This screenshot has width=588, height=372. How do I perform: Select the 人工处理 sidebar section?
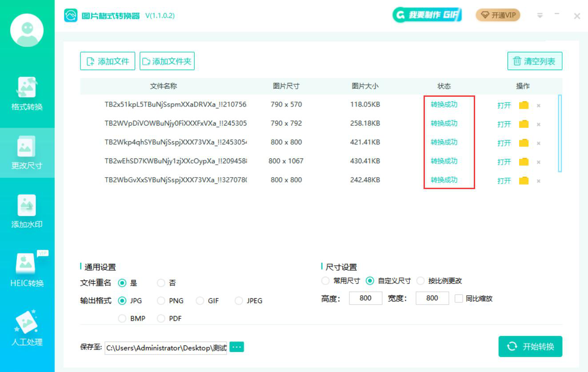[x=27, y=329]
